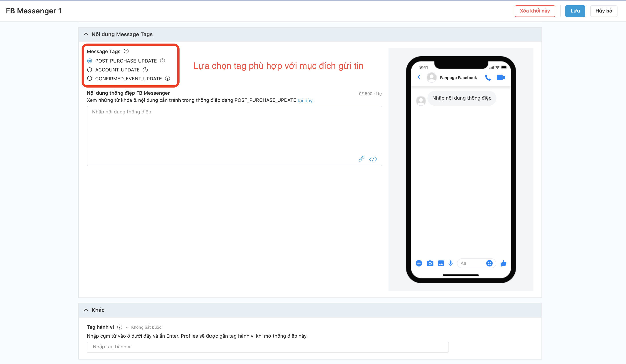Click the Lưu save button

point(575,11)
